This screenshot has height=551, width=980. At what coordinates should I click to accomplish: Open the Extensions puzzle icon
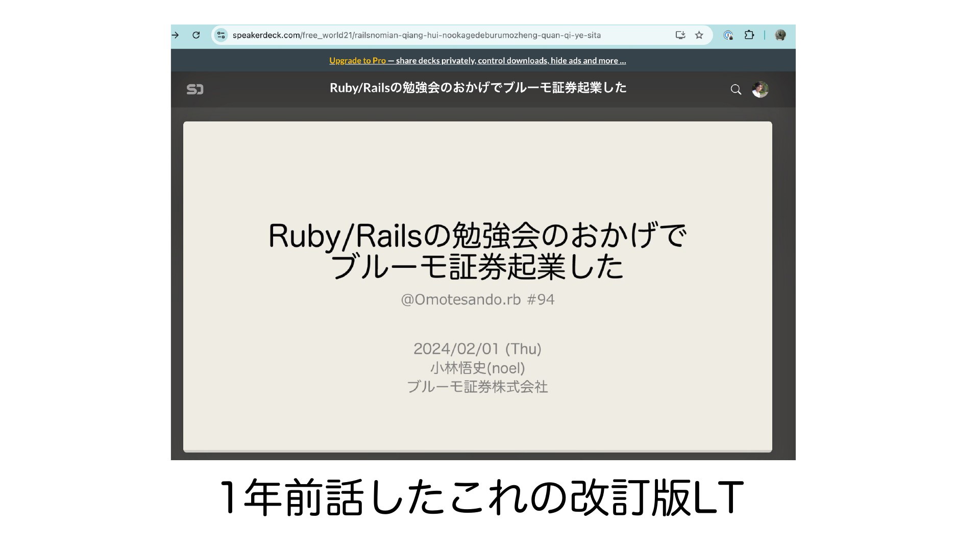pyautogui.click(x=749, y=35)
